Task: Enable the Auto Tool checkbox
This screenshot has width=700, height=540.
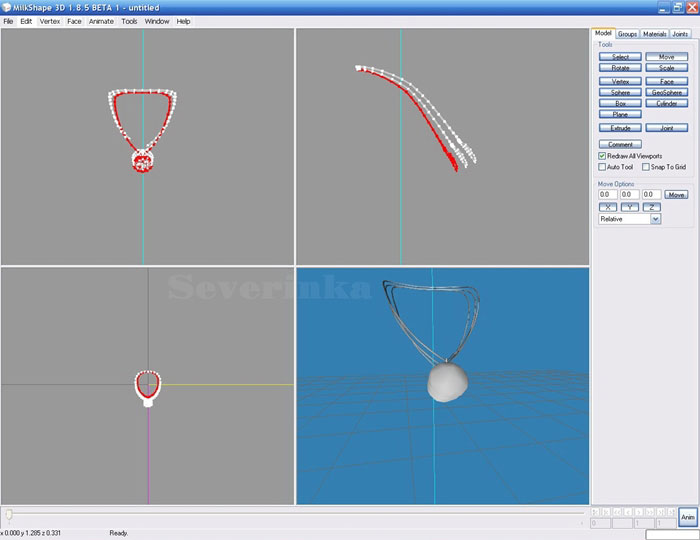Action: click(x=602, y=167)
